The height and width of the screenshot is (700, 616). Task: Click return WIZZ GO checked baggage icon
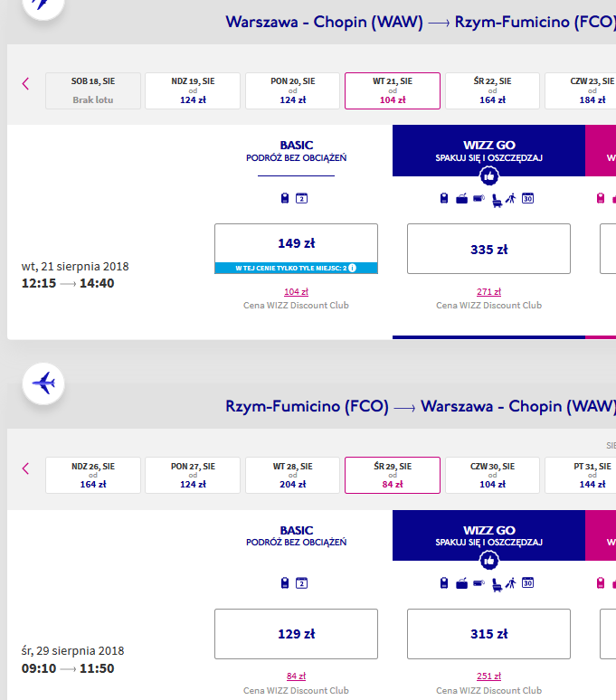click(461, 583)
